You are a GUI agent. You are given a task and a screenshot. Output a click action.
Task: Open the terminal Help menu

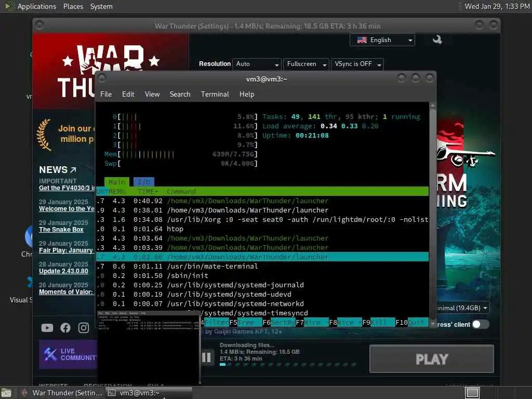247,95
